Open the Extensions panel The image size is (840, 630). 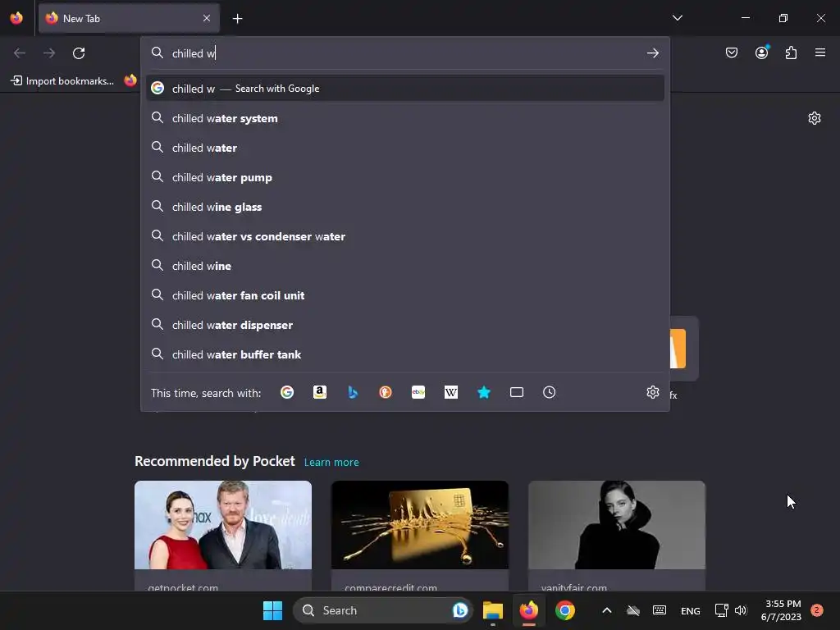click(x=791, y=52)
